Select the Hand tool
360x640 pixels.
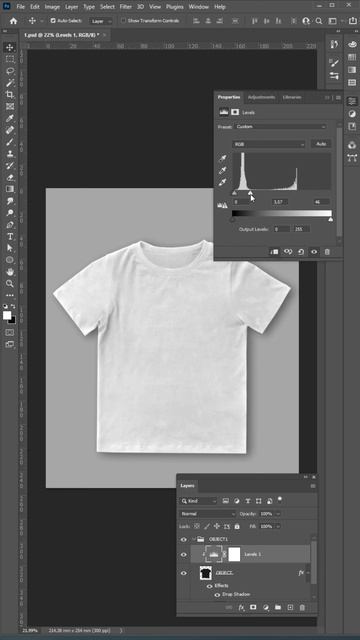(x=10, y=272)
